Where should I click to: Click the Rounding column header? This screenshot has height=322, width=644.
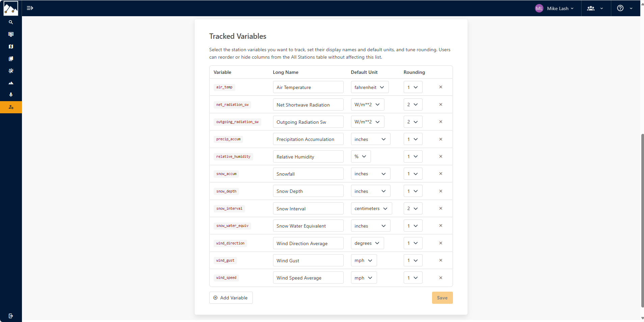414,72
